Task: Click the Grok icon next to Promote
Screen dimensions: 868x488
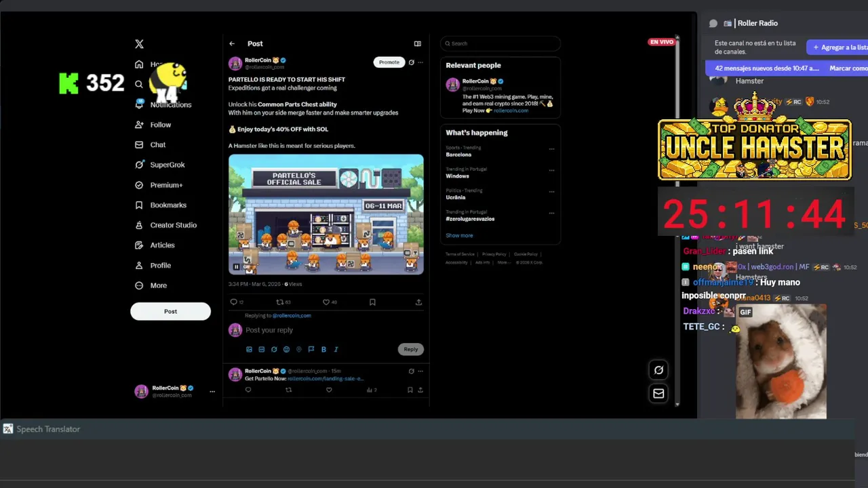Action: 411,62
